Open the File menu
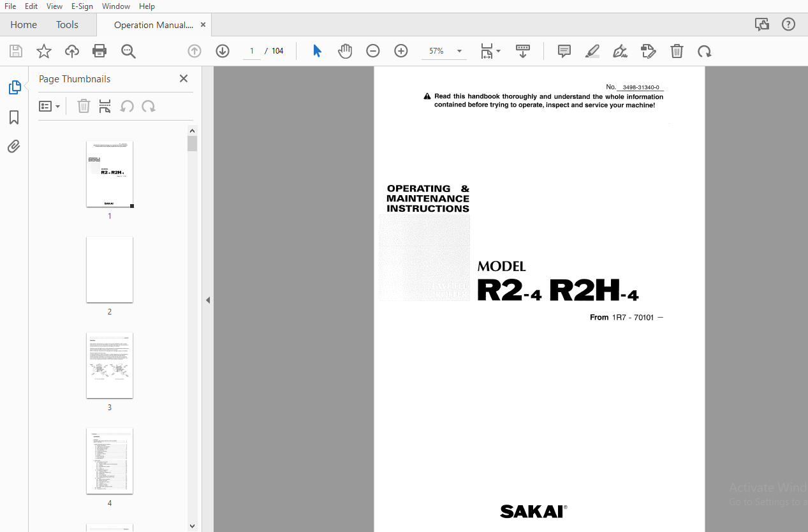Viewport: 808px width, 532px height. point(10,6)
